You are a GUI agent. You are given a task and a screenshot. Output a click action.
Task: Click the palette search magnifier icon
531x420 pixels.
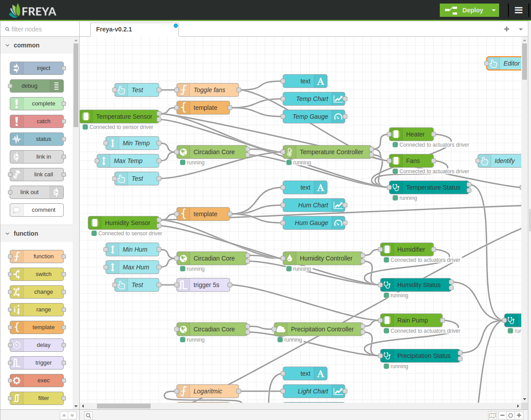coord(88,415)
